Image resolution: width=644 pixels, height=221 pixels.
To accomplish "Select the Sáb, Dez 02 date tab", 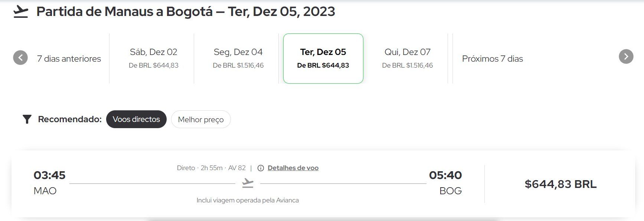I will click(153, 58).
